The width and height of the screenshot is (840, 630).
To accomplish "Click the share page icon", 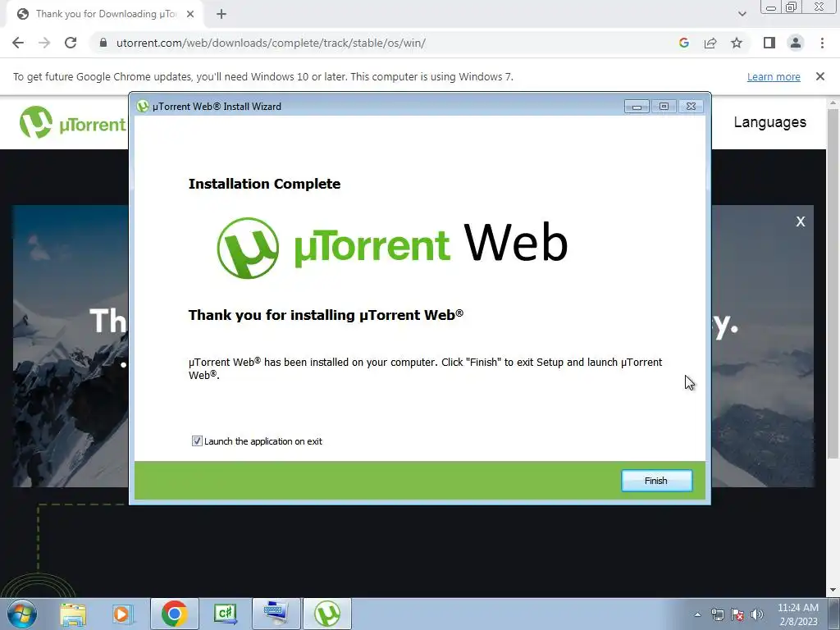I will pos(710,43).
